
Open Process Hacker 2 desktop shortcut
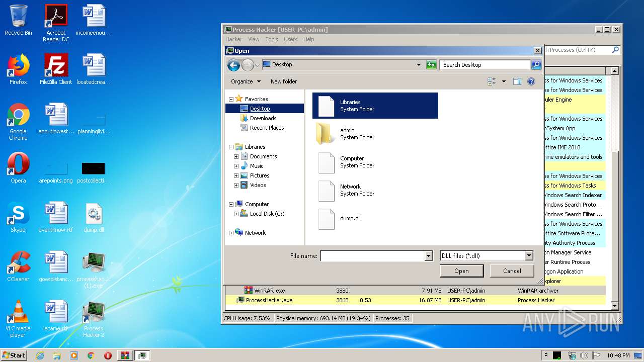pos(94,319)
